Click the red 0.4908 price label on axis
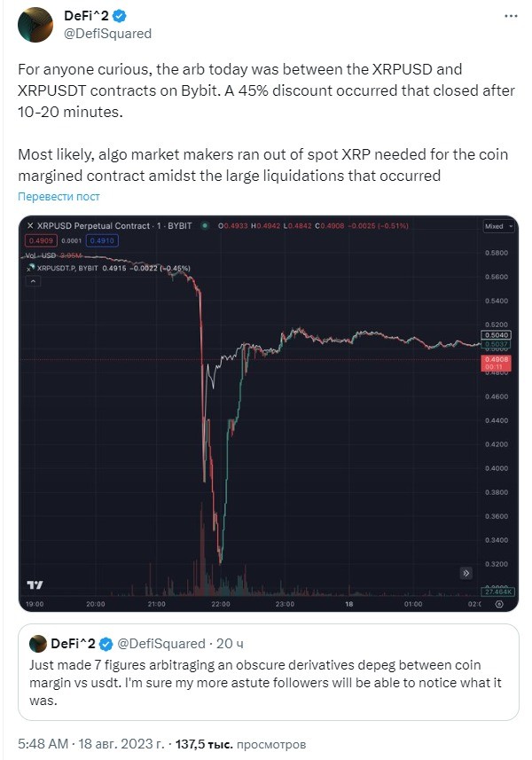This screenshot has height=760, width=532. point(497,363)
